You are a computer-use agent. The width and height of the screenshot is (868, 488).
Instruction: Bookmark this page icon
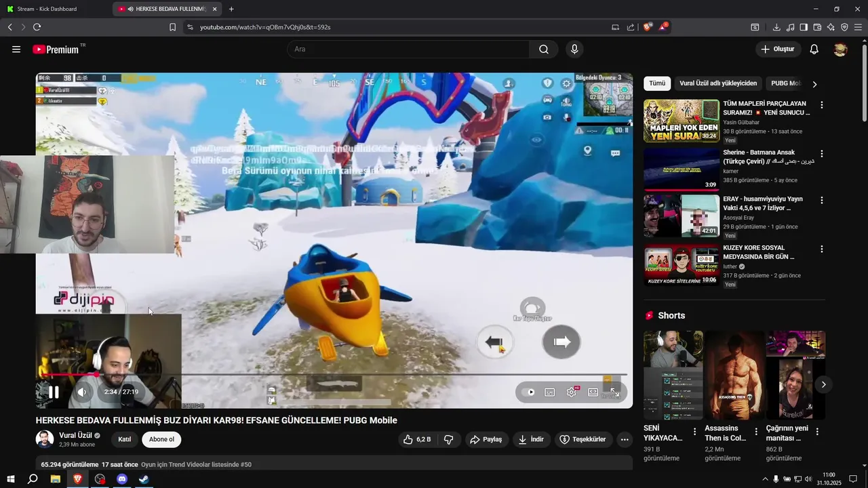[172, 27]
